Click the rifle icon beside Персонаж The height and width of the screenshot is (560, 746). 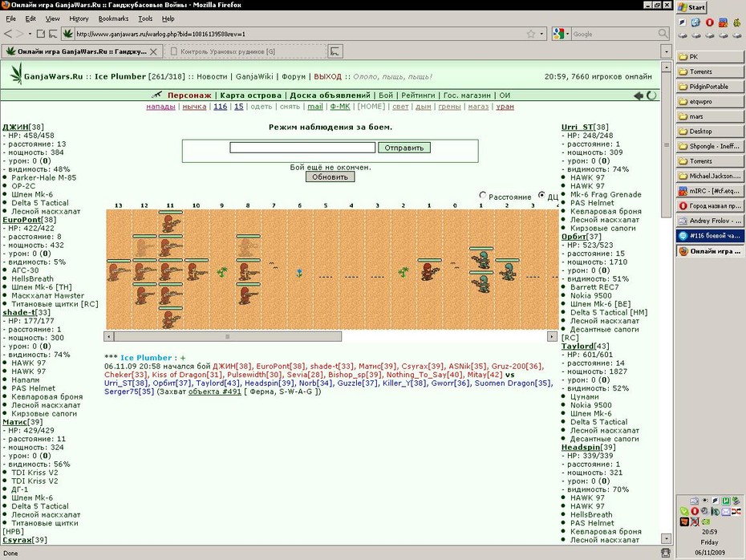tap(156, 95)
